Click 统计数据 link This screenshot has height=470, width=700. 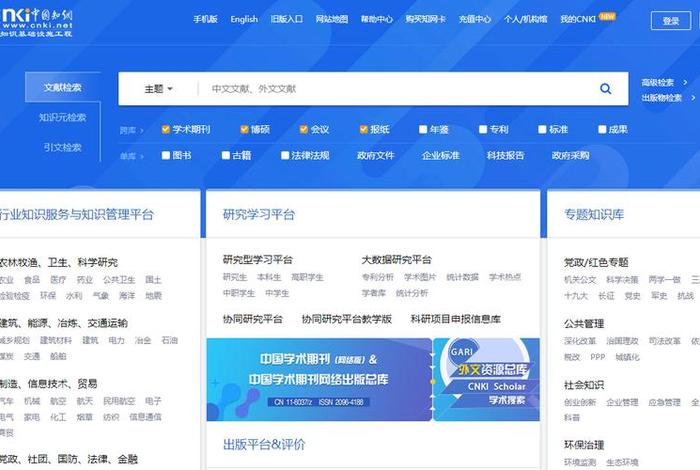click(462, 277)
